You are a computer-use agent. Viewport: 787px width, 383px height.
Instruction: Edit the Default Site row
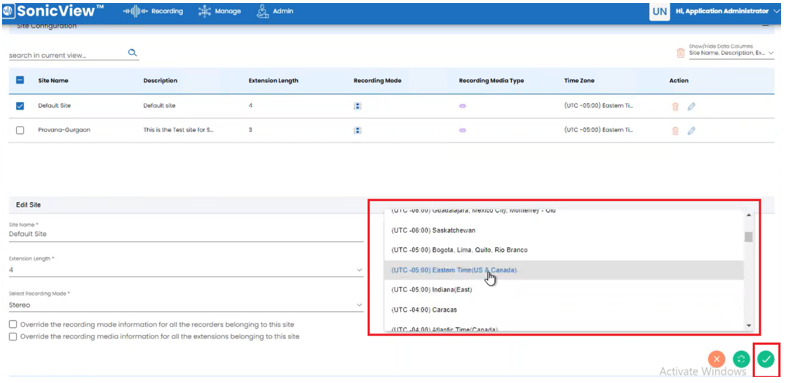[691, 106]
